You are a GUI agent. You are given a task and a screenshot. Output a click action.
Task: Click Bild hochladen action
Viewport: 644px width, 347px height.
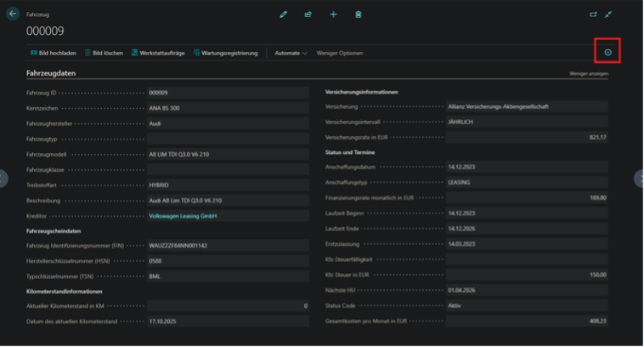(53, 53)
